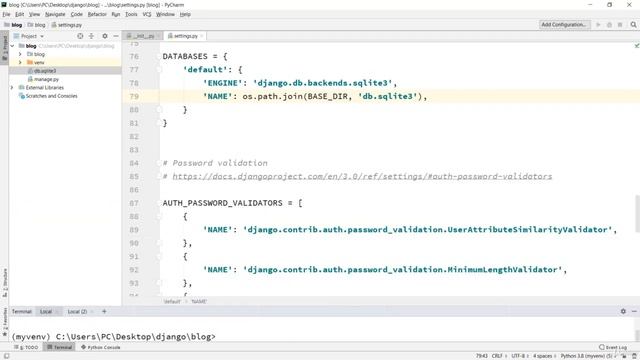Click UTF-8 encoding in status bar
This screenshot has height=360, width=640.
coord(518,356)
